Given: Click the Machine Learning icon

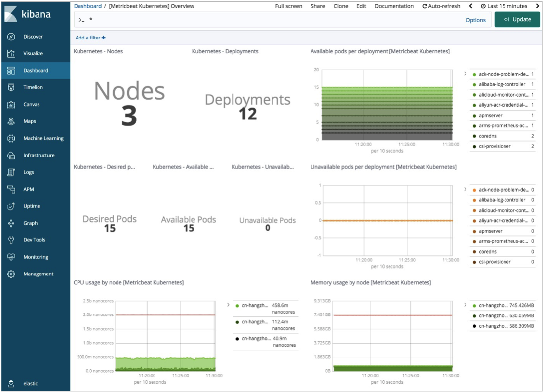Looking at the screenshot, I should pos(11,139).
